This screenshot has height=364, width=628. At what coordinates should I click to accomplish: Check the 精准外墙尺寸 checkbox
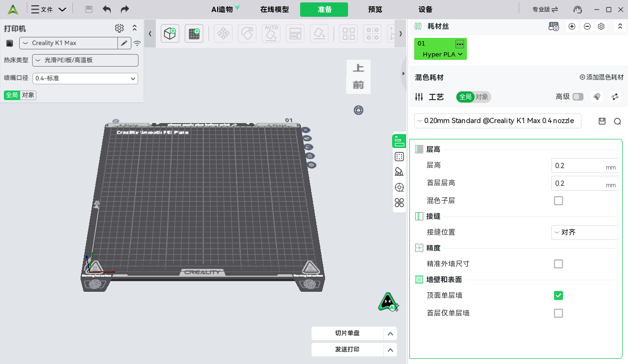pyautogui.click(x=558, y=264)
